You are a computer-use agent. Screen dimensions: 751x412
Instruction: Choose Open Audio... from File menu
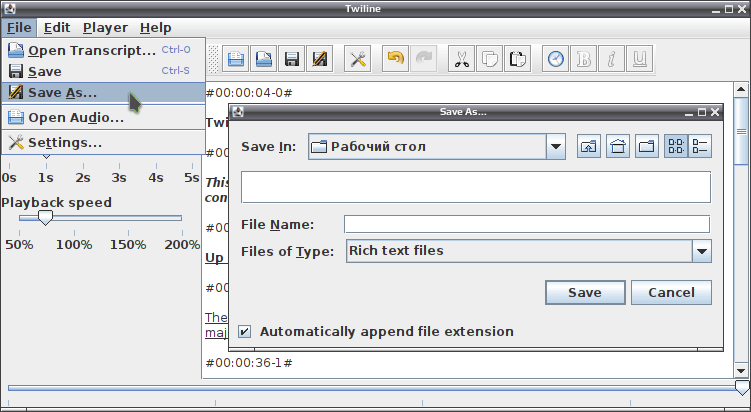tap(103, 117)
